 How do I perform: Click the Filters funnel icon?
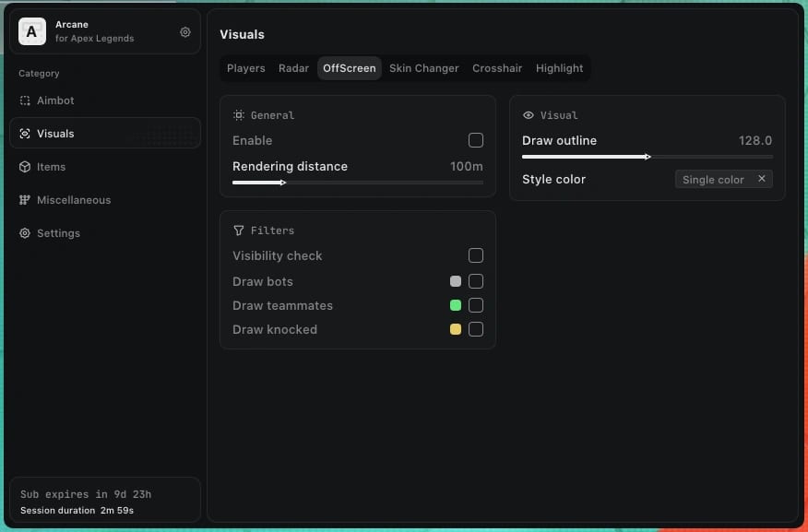(238, 231)
